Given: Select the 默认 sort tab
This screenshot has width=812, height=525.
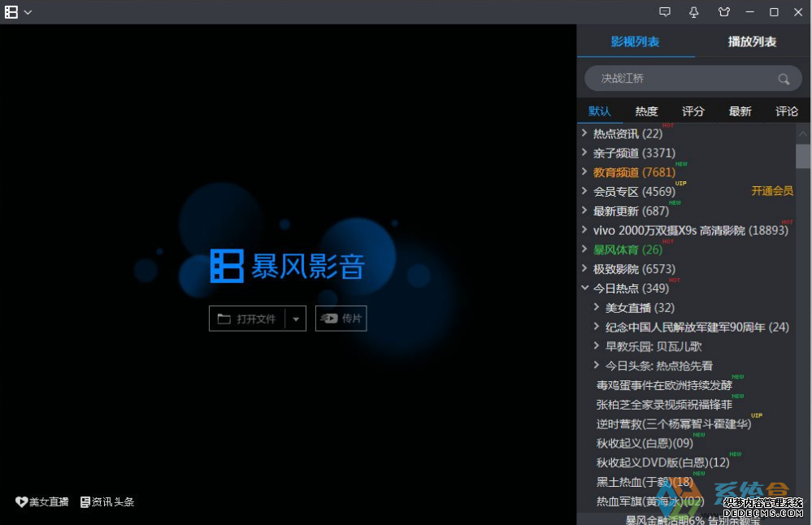Looking at the screenshot, I should [600, 111].
